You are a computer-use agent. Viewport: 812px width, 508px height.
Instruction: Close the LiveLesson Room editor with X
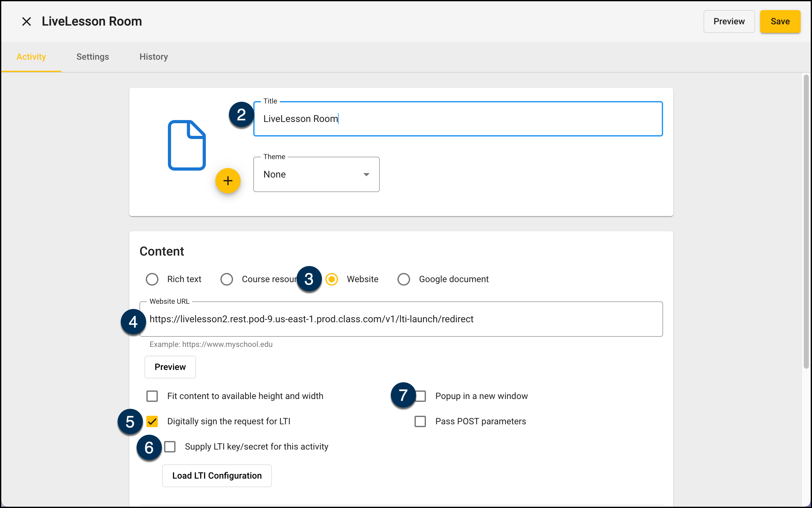(26, 21)
